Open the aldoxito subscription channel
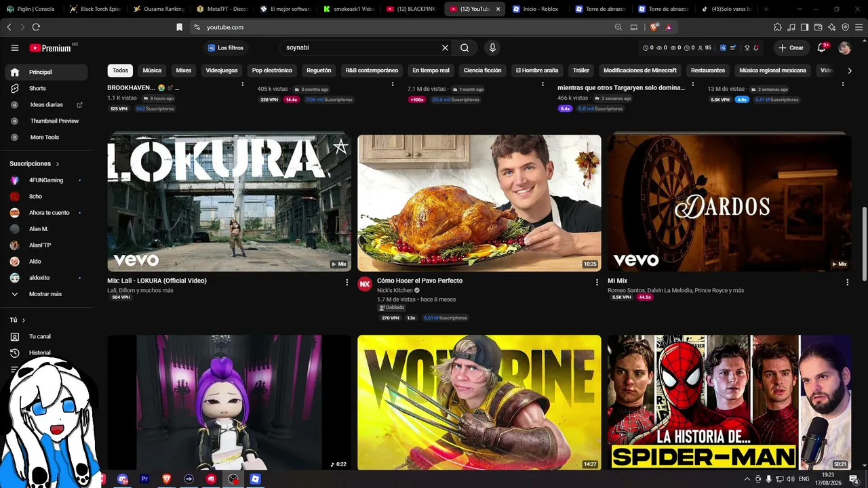The height and width of the screenshot is (488, 868). click(x=46, y=278)
